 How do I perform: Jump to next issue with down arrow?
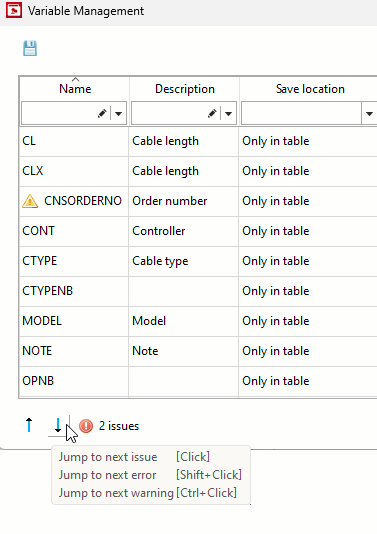(x=58, y=425)
